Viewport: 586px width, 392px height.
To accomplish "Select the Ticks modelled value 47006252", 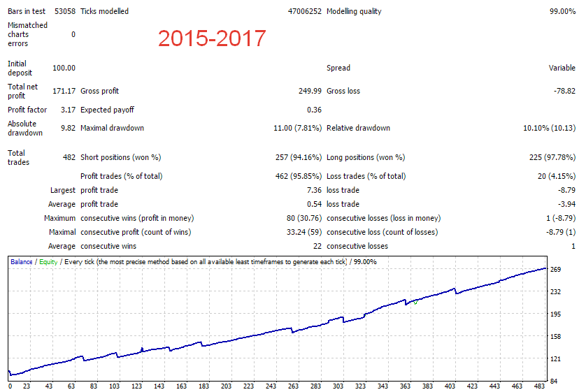I will pyautogui.click(x=305, y=12).
